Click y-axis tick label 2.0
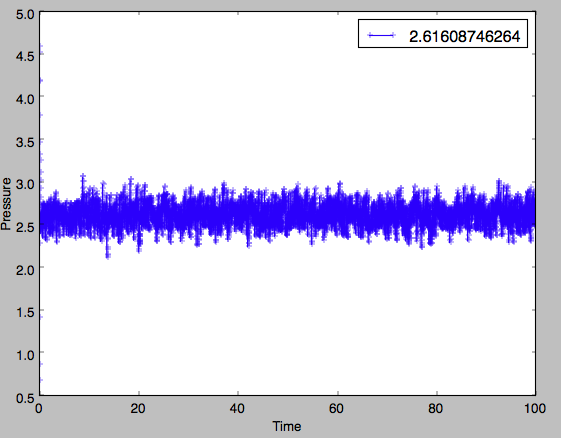The height and width of the screenshot is (438, 561). pyautogui.click(x=25, y=269)
